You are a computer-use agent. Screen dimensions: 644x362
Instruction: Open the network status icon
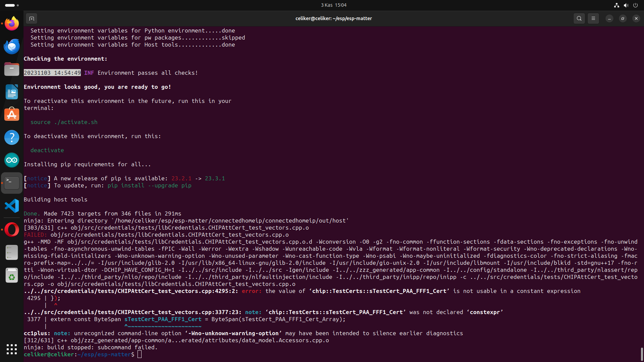click(616, 5)
